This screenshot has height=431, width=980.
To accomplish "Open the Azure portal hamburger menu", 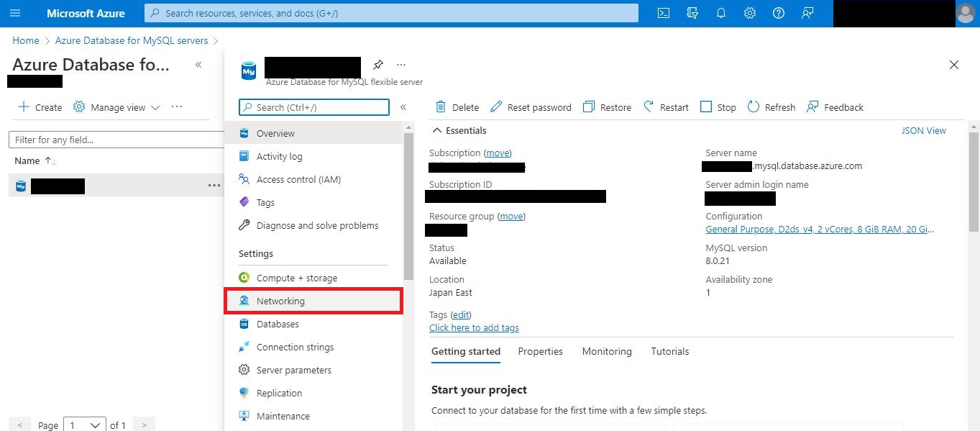I will tap(15, 13).
